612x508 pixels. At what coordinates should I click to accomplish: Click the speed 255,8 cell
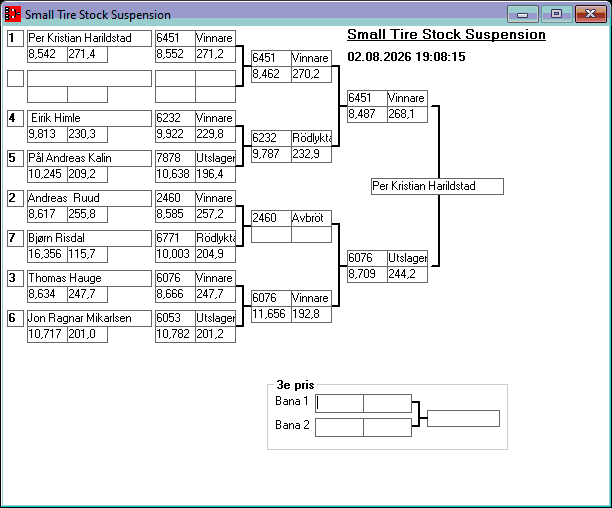(87, 214)
